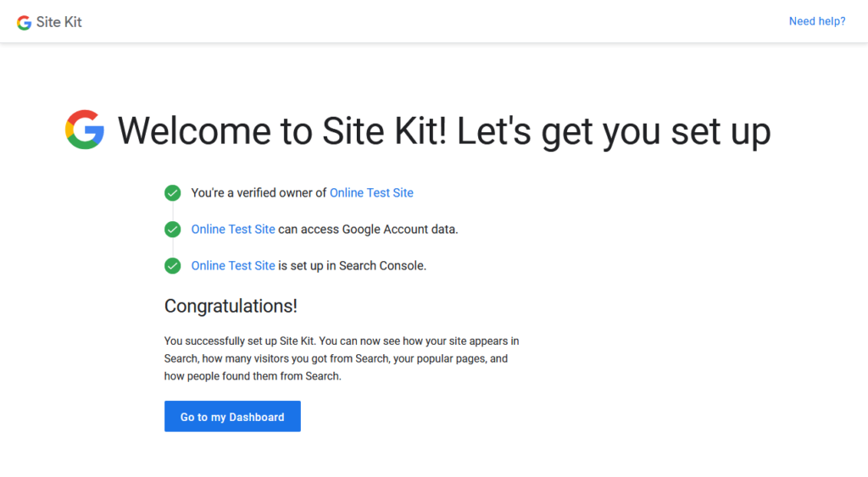Click the small Google logo in the header
Viewport: 868px width, 477px height.
point(24,22)
